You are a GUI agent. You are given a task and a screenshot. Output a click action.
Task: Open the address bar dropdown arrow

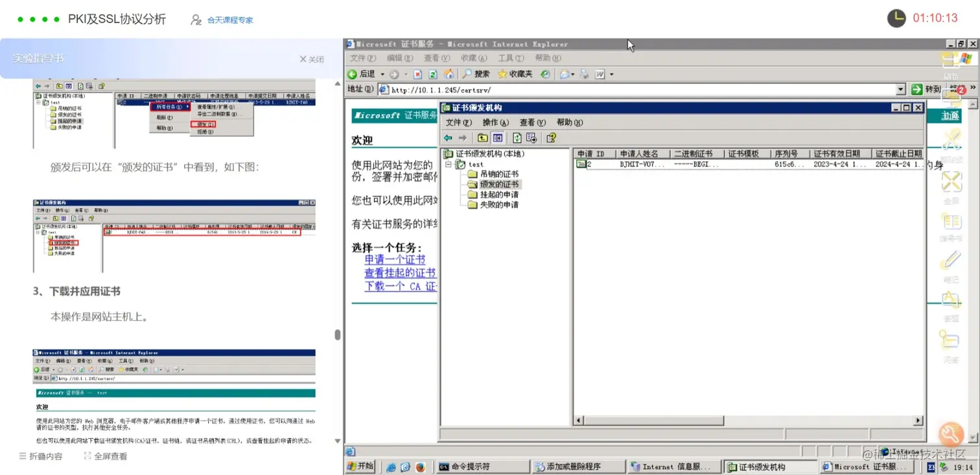tap(901, 89)
